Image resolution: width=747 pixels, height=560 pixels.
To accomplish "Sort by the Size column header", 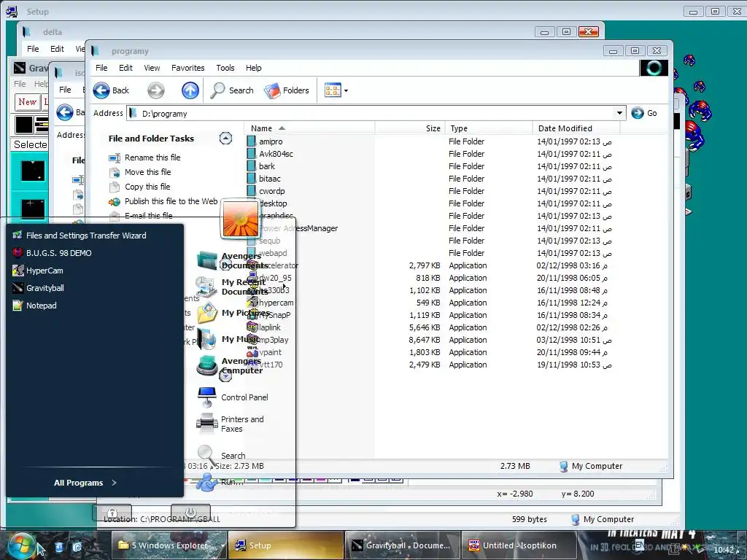I will 410,128.
